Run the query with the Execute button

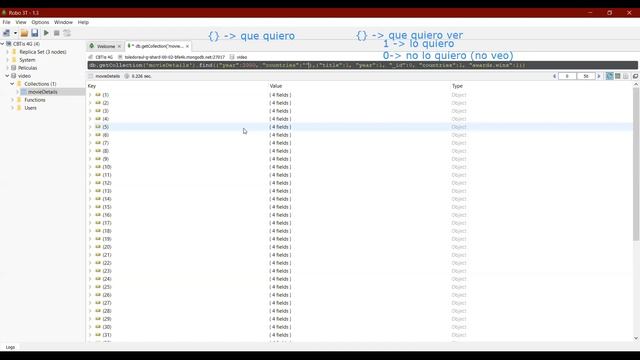[x=46, y=33]
